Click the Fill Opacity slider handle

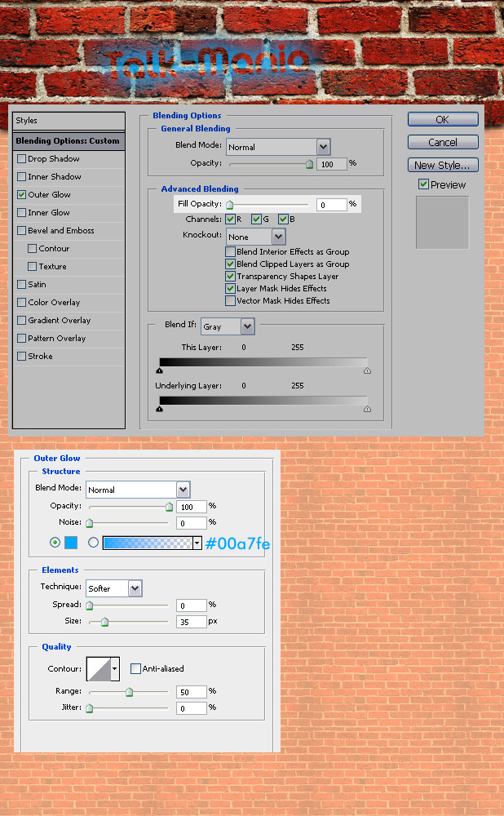click(229, 205)
